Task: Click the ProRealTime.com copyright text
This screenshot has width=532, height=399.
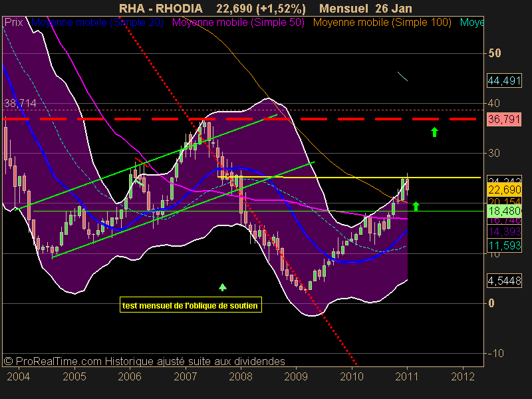Action: pyautogui.click(x=144, y=361)
